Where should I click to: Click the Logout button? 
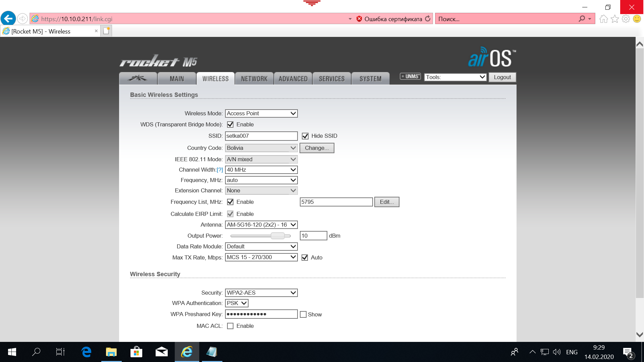coord(502,77)
